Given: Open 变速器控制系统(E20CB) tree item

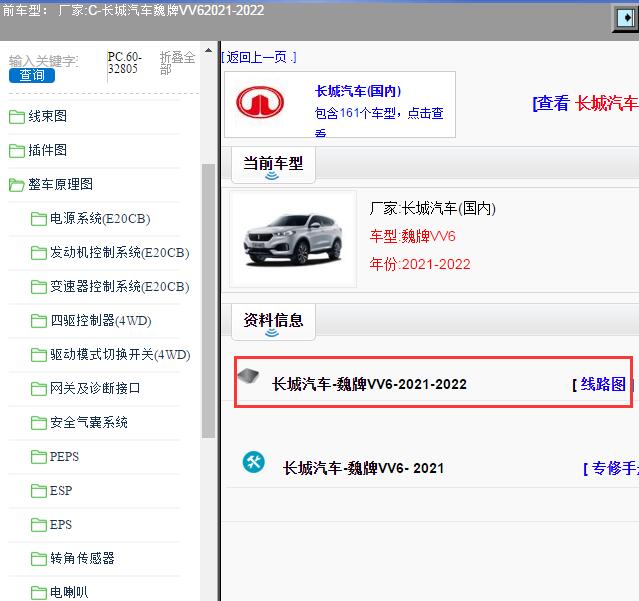Looking at the screenshot, I should coord(120,287).
